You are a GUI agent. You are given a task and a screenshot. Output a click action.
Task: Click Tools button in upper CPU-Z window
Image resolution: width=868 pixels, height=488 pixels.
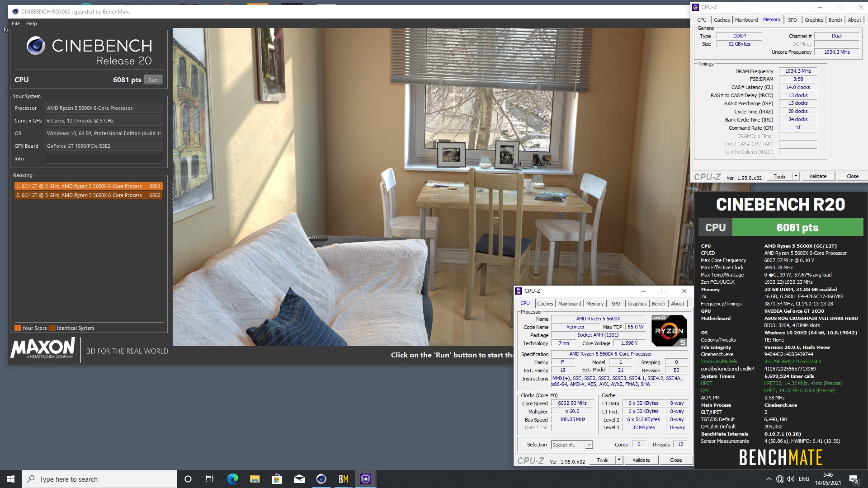pyautogui.click(x=779, y=177)
